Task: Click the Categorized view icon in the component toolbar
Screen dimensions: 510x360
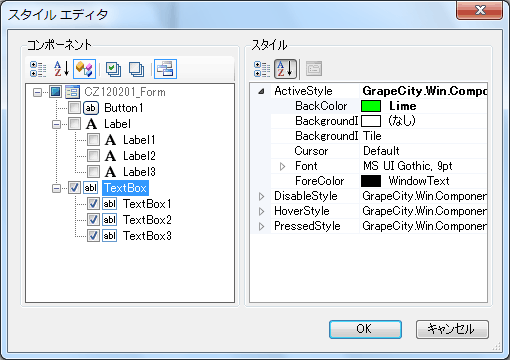Action: [x=38, y=69]
